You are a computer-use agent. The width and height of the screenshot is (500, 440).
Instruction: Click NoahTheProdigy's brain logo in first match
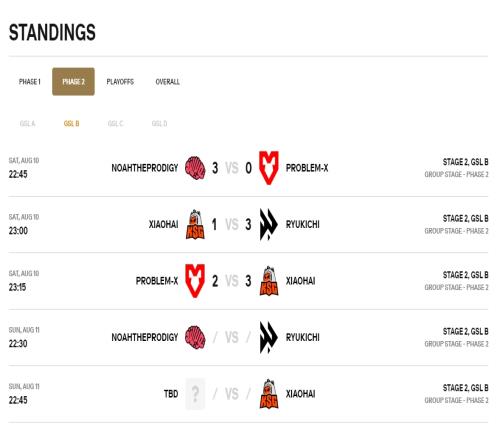(x=195, y=168)
